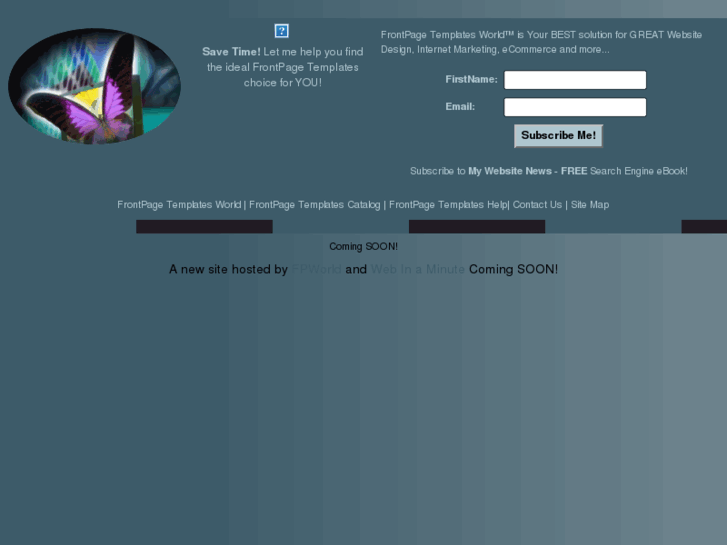Open the Contact Us link
The image size is (727, 545).
pyautogui.click(x=537, y=205)
